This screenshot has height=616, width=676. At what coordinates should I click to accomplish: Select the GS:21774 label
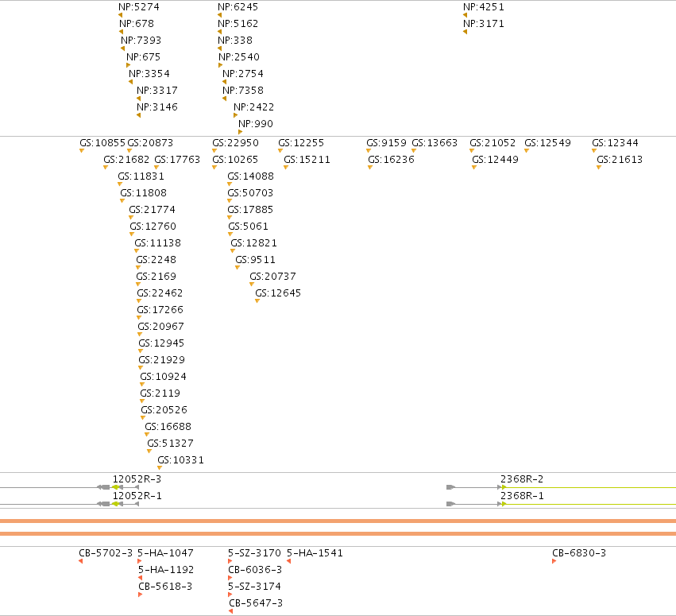coord(153,210)
